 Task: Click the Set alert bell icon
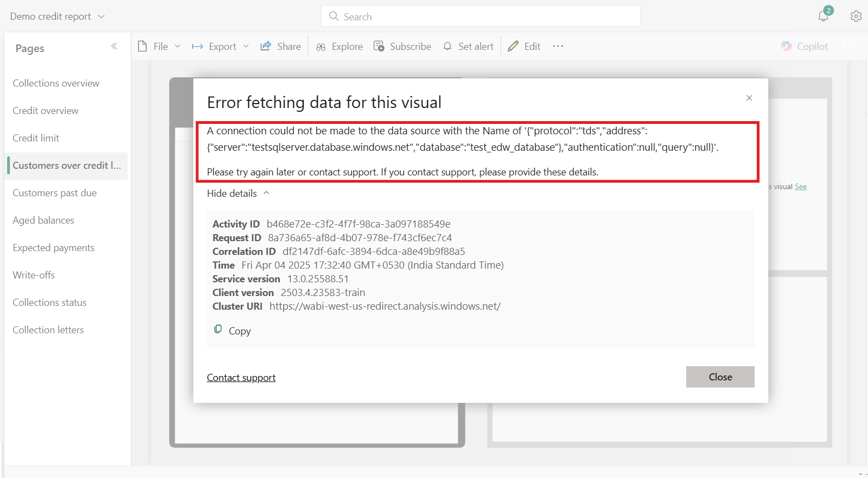[x=447, y=46]
